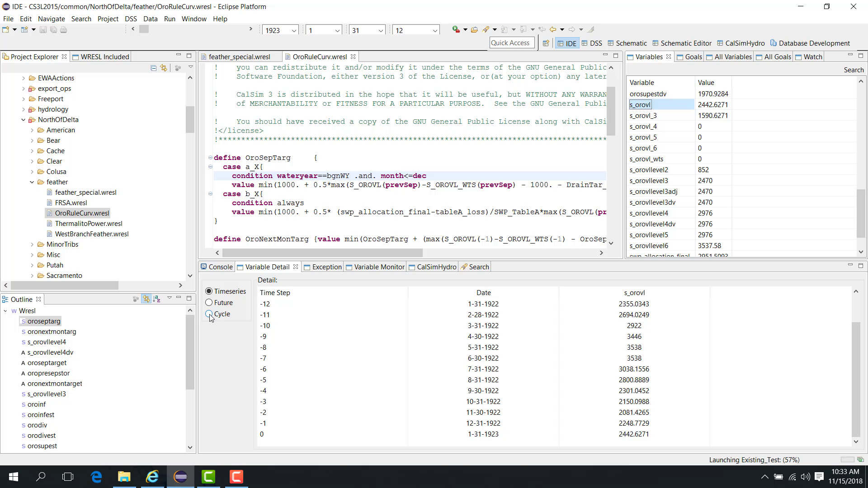Click the editor horizontal scrollbar
The image size is (868, 488).
pos(322,253)
